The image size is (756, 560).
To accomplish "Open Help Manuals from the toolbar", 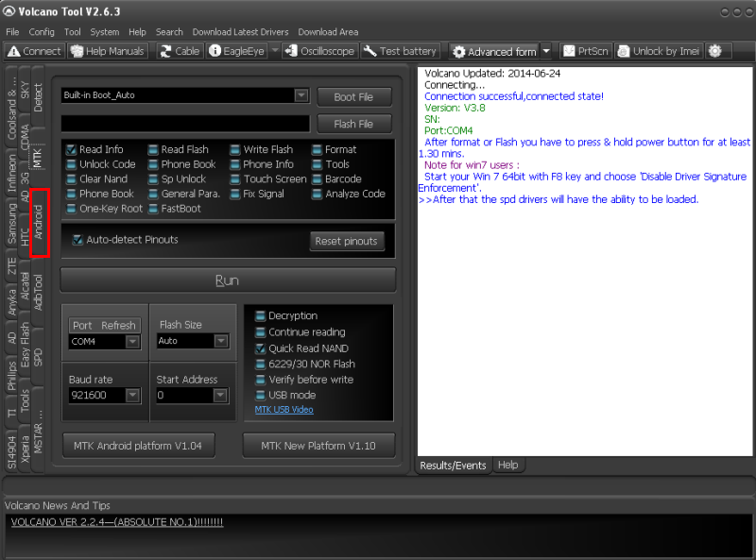I will [x=109, y=51].
